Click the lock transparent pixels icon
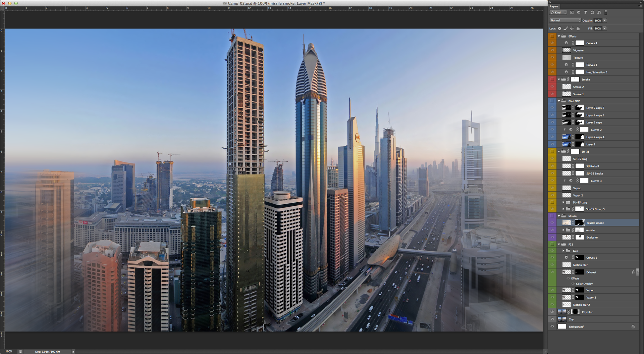 point(559,29)
